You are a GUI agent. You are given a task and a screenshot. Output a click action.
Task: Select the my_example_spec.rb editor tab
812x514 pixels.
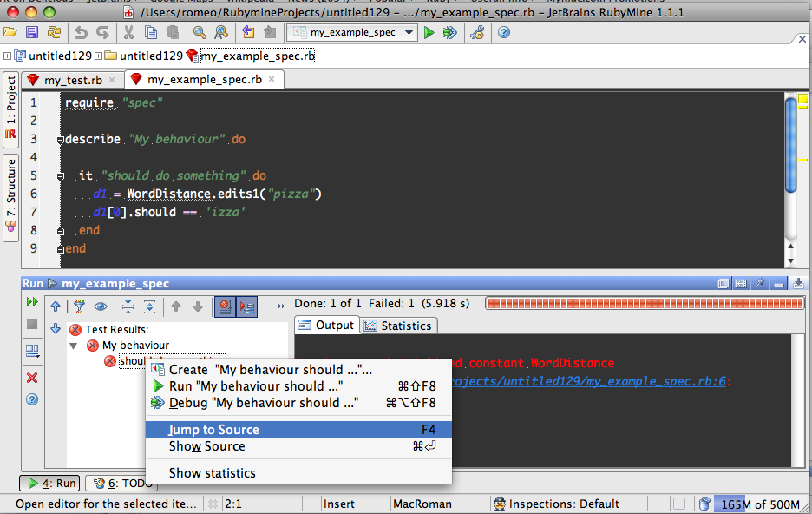click(204, 79)
